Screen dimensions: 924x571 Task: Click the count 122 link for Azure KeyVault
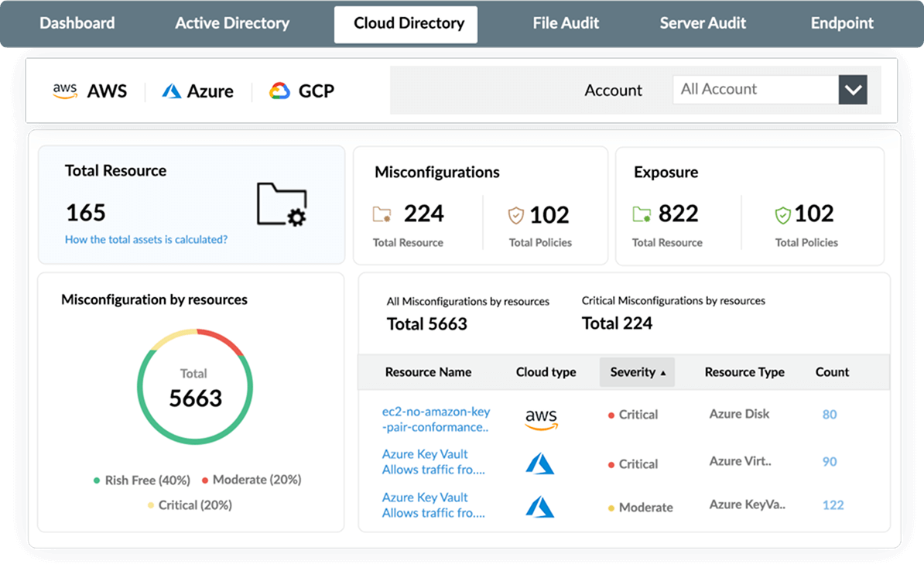click(x=833, y=504)
